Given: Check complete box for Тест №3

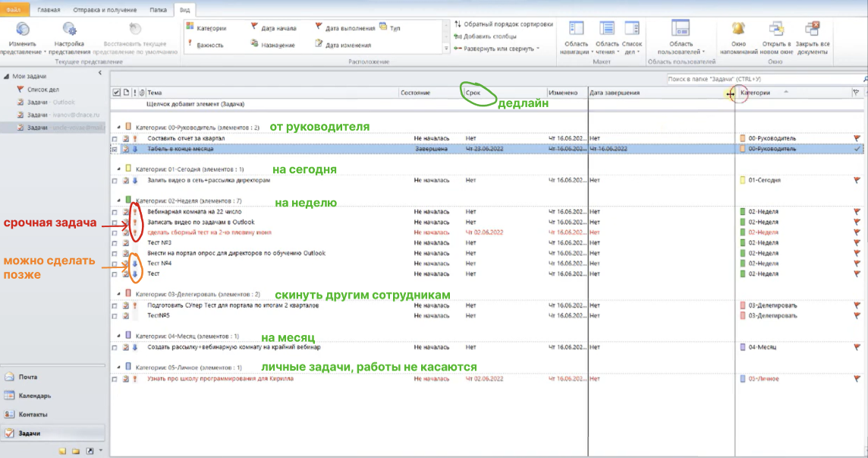Looking at the screenshot, I should pos(115,243).
